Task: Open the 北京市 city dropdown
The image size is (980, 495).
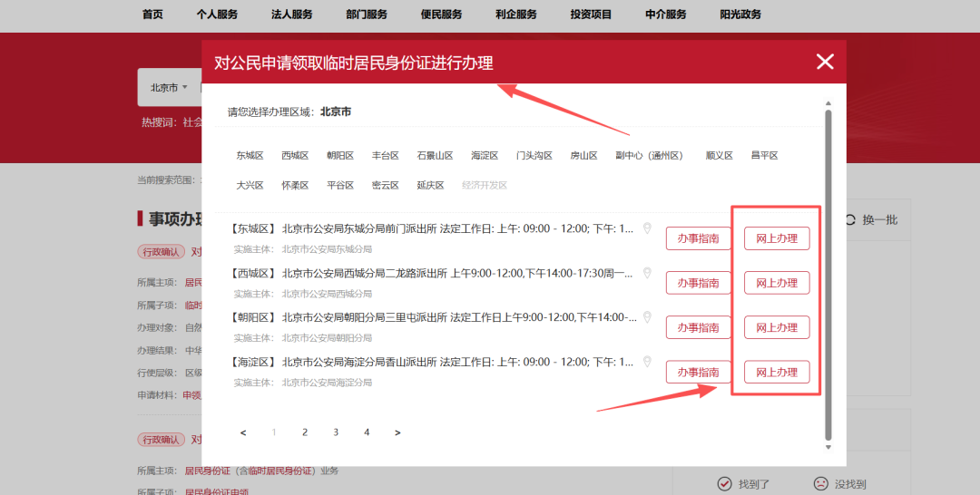Action: tap(169, 87)
